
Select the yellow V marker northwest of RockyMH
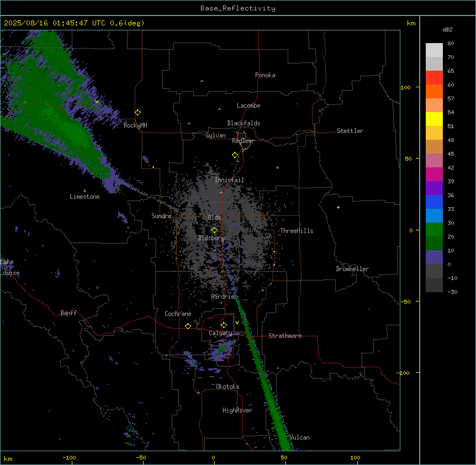[x=97, y=102]
